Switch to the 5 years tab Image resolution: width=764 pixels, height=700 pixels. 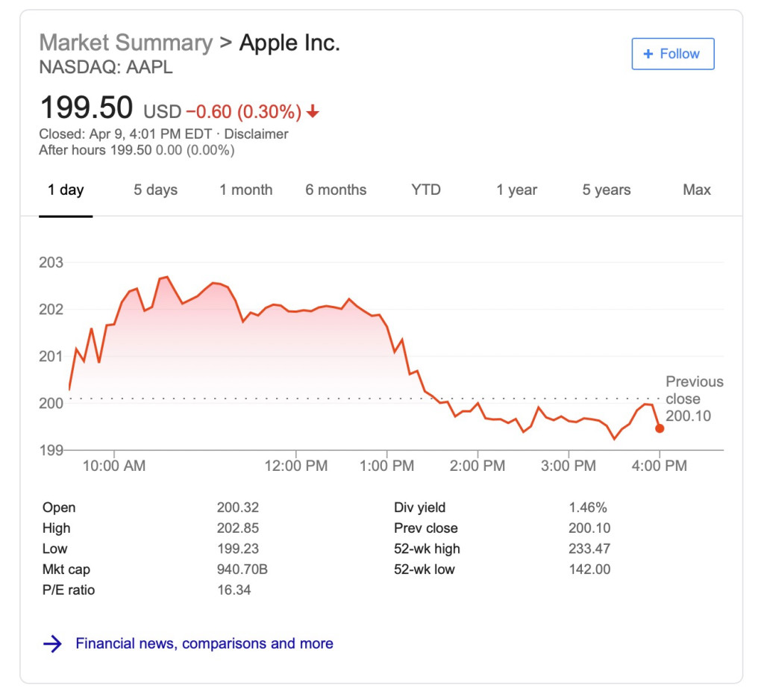click(606, 190)
